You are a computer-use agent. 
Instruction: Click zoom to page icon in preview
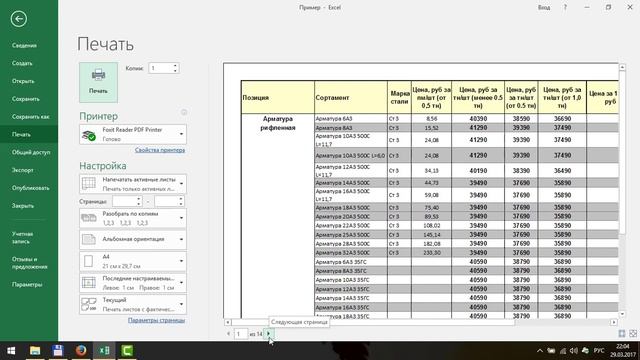[633, 333]
